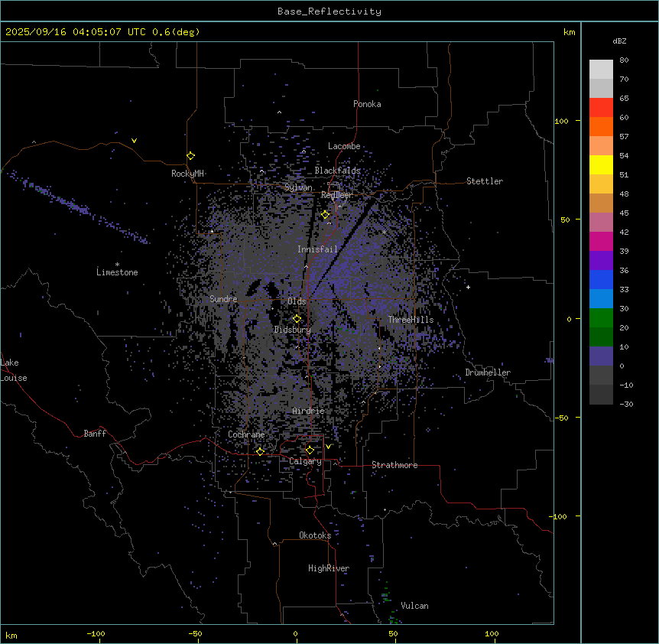Image resolution: width=659 pixels, height=644 pixels.
Task: Select the Okotoks town label
Action: pyautogui.click(x=315, y=535)
